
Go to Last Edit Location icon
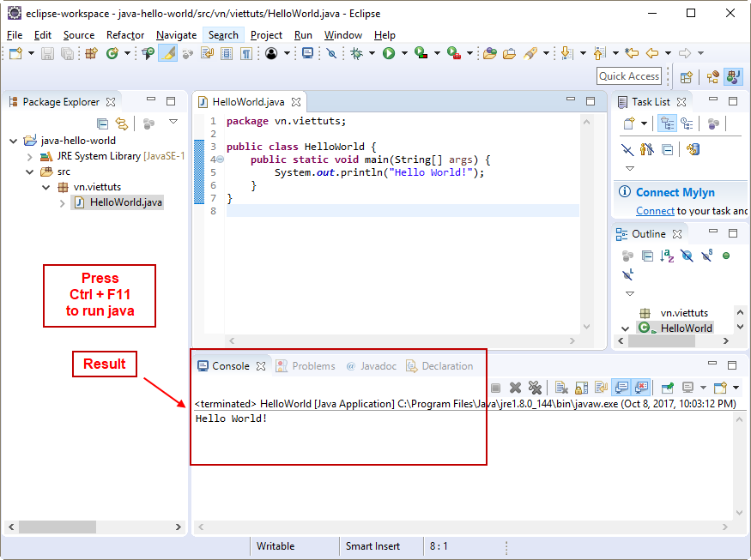click(x=633, y=53)
